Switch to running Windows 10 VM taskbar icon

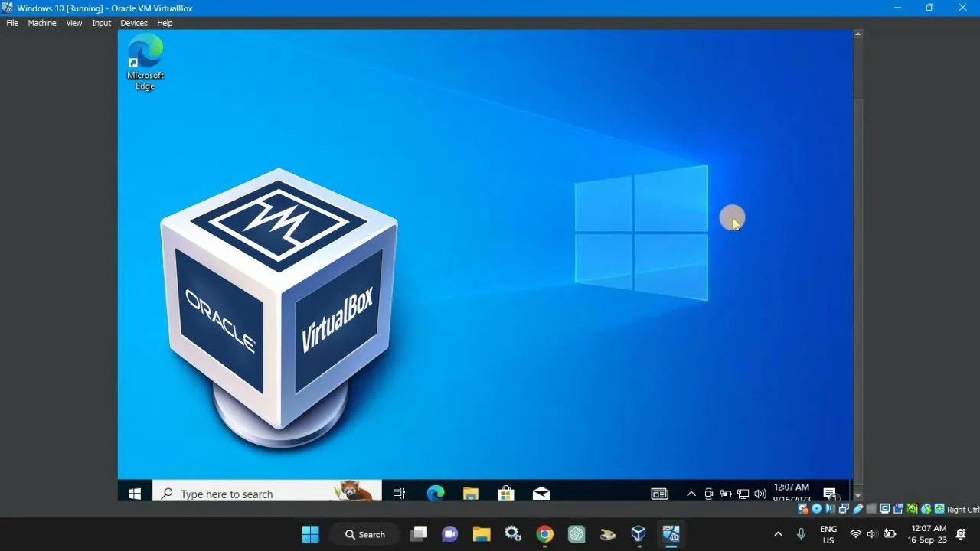click(671, 534)
